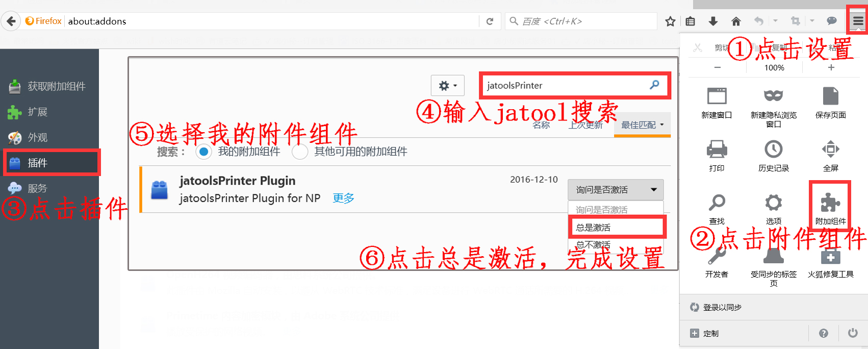The width and height of the screenshot is (868, 349).
Task: Click the jatoolsPrinter blue brick plugin icon
Action: (159, 190)
